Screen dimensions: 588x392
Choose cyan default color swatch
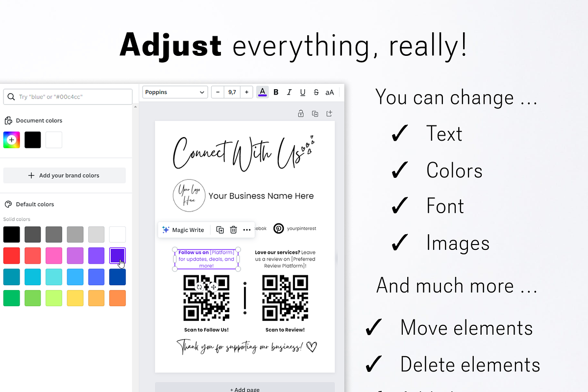33,277
